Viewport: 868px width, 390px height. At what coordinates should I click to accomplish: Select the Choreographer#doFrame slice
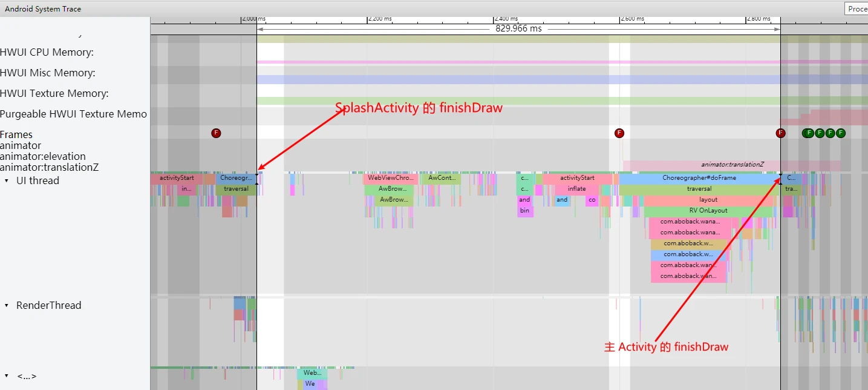[699, 178]
